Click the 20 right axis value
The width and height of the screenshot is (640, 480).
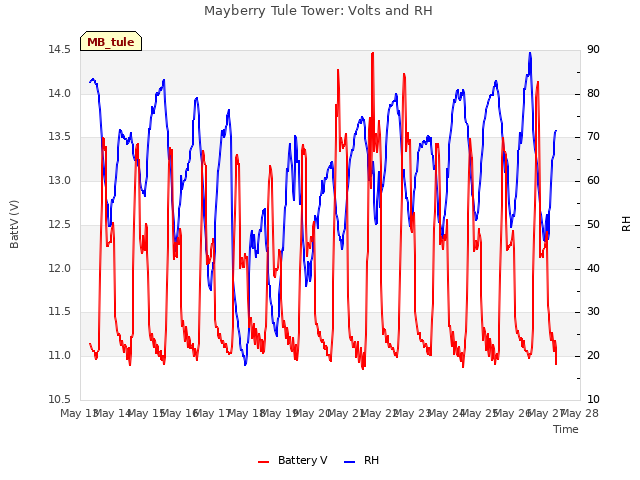pyautogui.click(x=593, y=356)
